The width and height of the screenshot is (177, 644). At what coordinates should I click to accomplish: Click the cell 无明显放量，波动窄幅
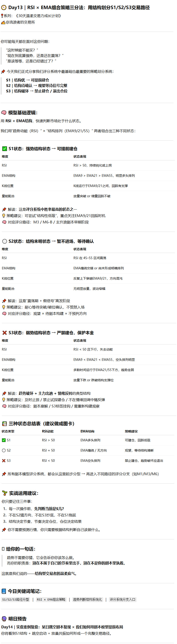tap(89, 288)
